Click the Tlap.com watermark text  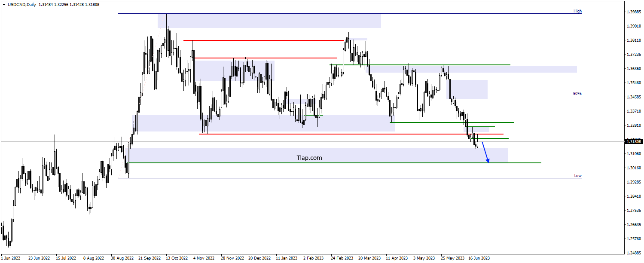[x=309, y=158]
